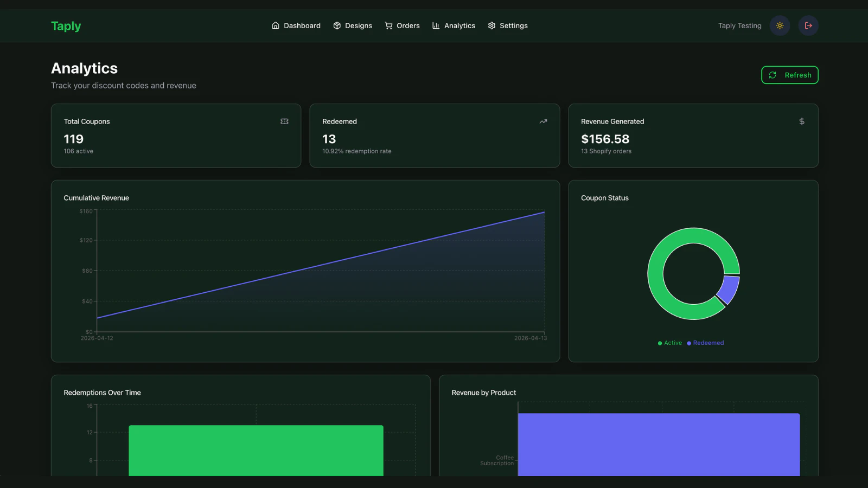Click the '10.92% redemption rate' text

(x=357, y=151)
